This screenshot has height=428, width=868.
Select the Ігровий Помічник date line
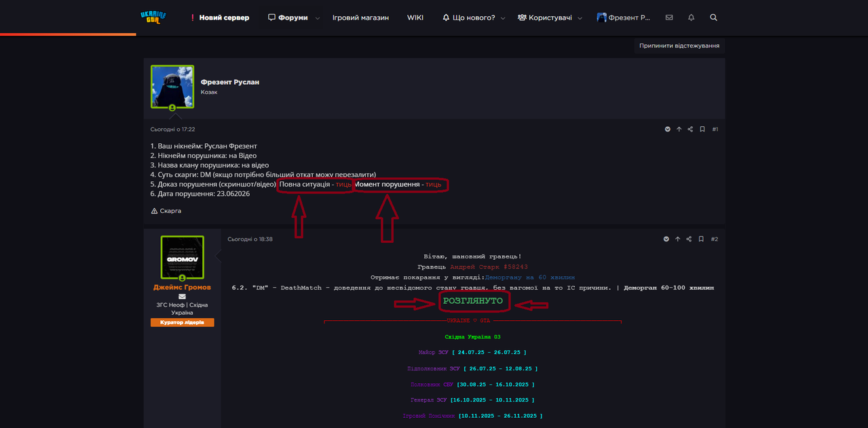point(473,416)
